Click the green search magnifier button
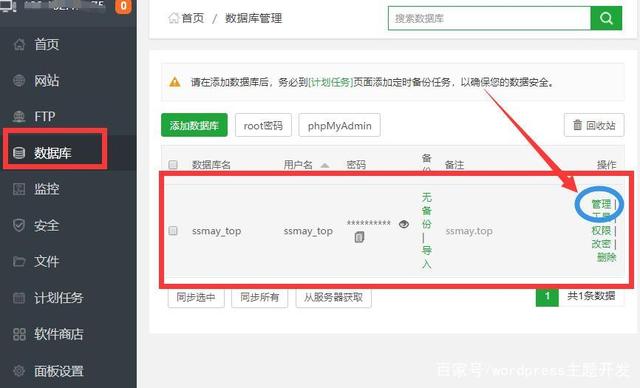The width and height of the screenshot is (640, 388). point(606,18)
